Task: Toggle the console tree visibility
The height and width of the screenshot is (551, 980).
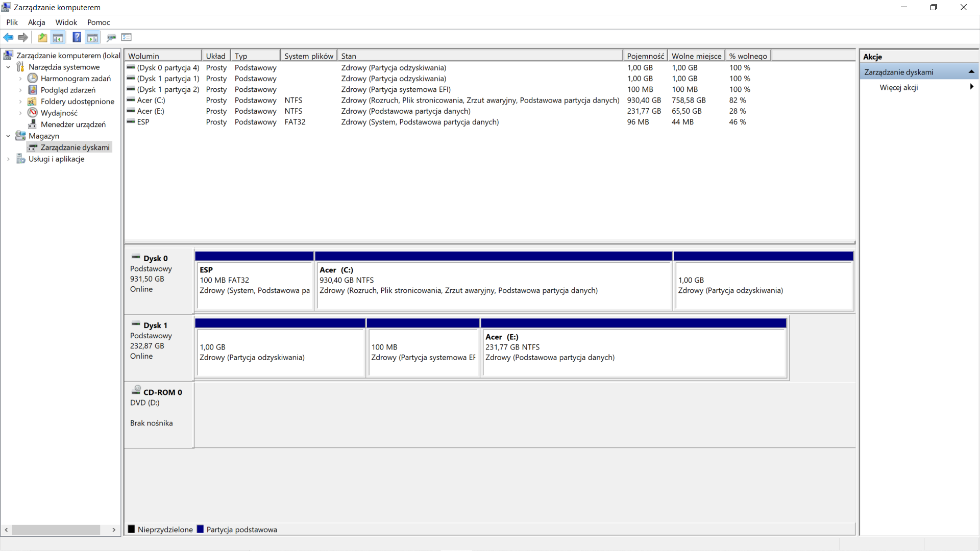Action: tap(58, 37)
